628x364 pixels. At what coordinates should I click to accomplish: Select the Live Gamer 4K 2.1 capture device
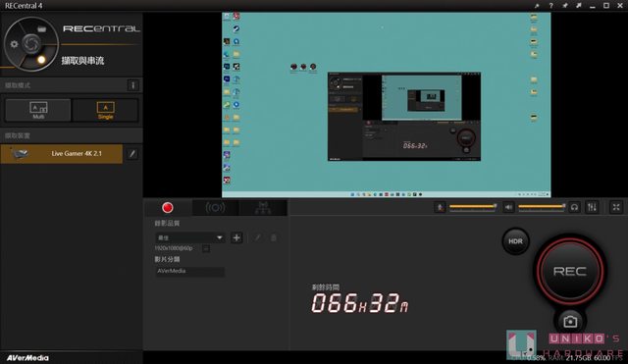61,154
